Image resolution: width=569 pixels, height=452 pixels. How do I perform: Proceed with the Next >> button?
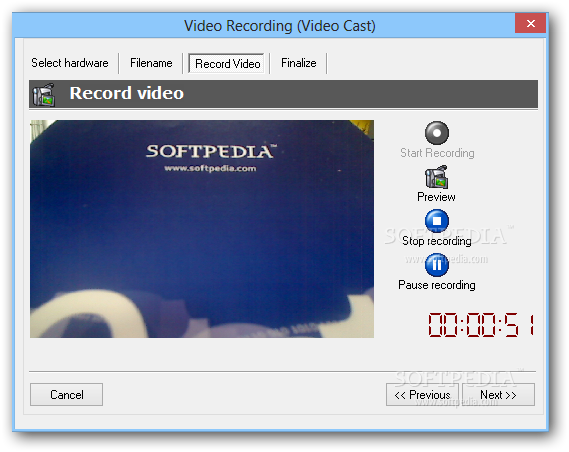point(498,395)
